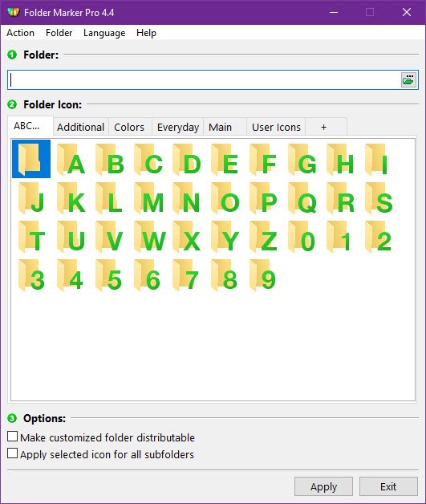Switch to the Colors tab
426x504 pixels.
coord(129,128)
